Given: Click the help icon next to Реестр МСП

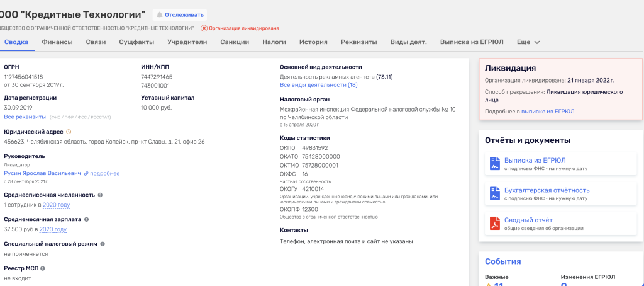Looking at the screenshot, I should click(x=43, y=268).
